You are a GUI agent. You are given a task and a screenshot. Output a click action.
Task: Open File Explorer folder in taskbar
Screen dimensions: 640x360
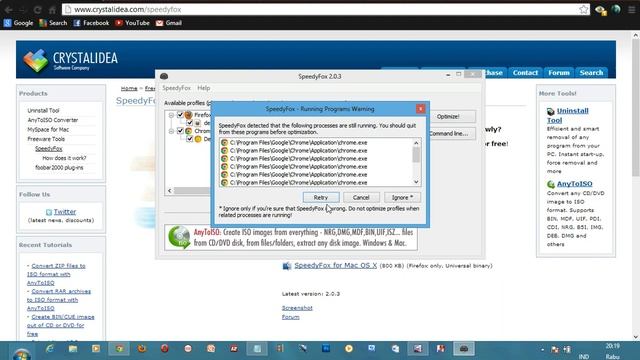(x=73, y=349)
